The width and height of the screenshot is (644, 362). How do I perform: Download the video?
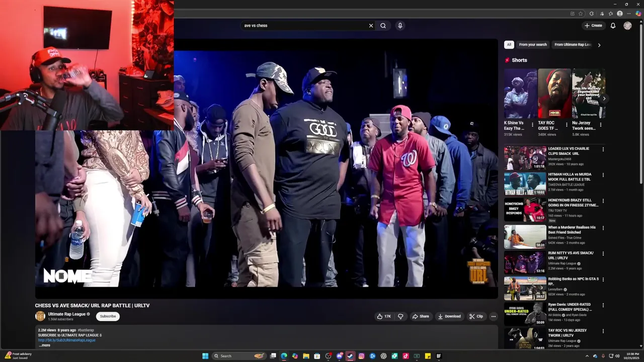[x=449, y=316]
